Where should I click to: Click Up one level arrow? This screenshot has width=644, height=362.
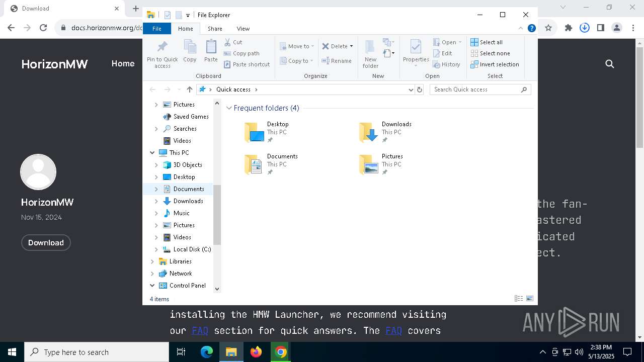click(x=189, y=89)
